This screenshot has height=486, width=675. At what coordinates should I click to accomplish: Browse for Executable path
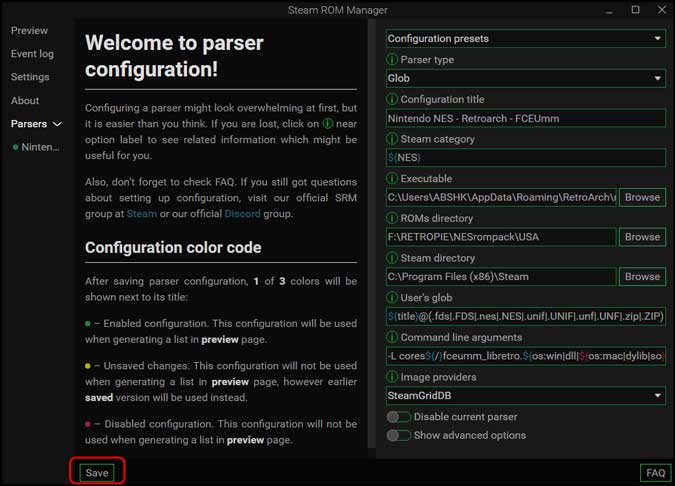642,197
